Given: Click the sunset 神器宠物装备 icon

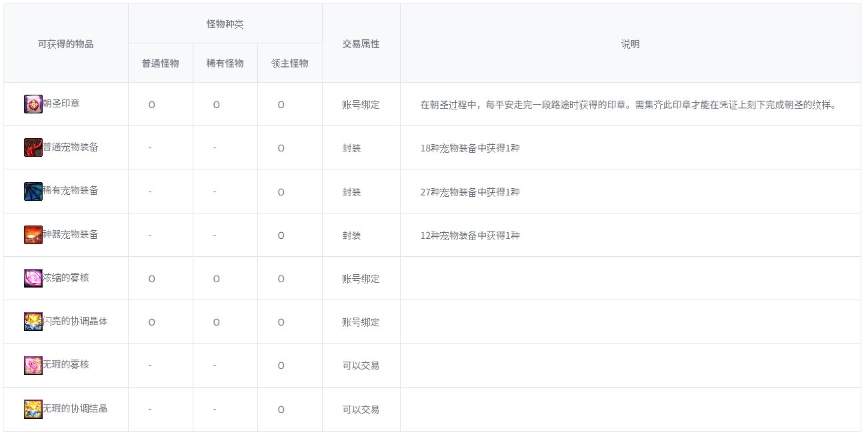Looking at the screenshot, I should tap(33, 235).
